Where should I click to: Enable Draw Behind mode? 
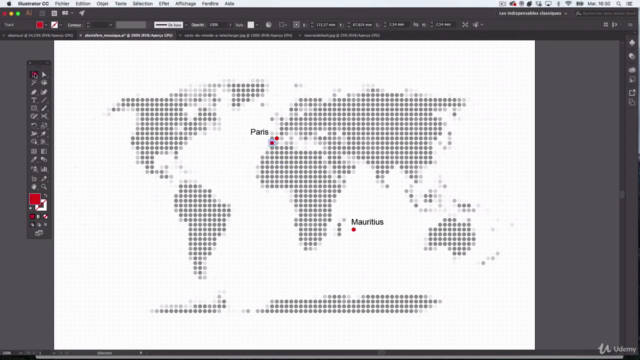39,225
